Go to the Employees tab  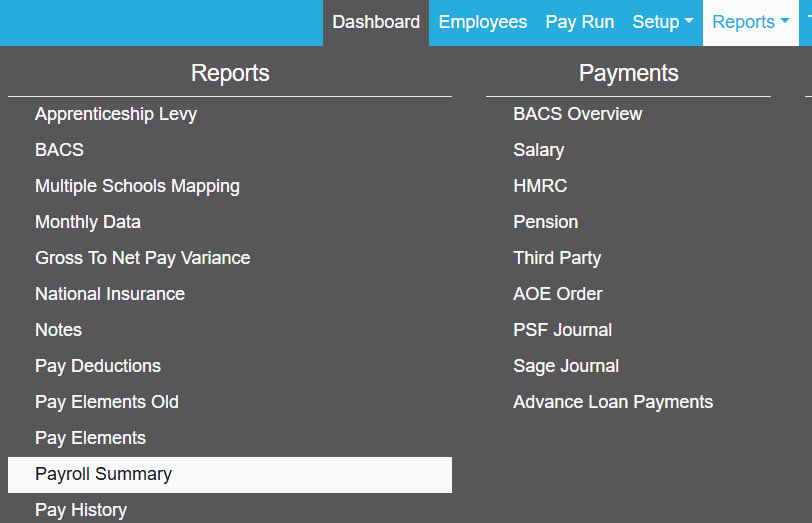[x=483, y=22]
